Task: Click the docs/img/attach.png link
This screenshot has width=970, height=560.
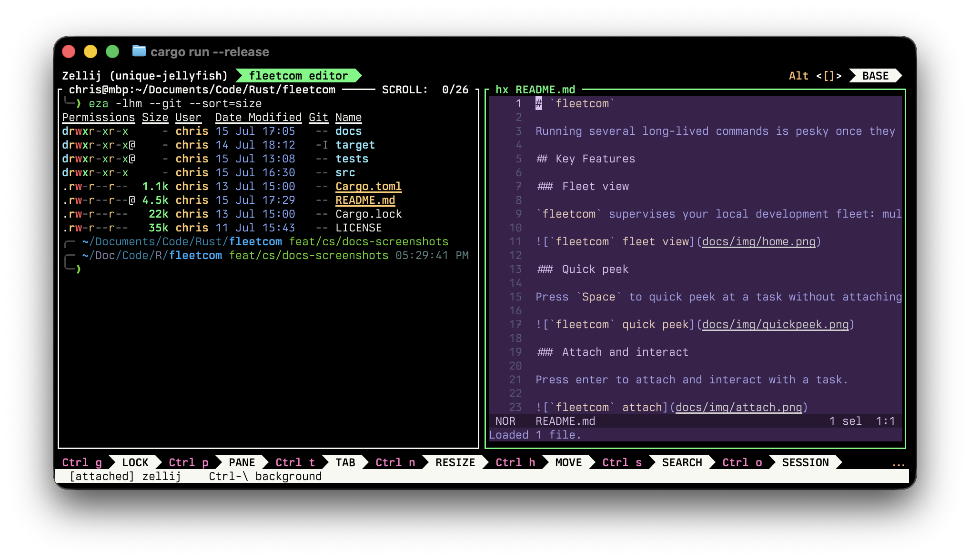Action: coord(738,407)
